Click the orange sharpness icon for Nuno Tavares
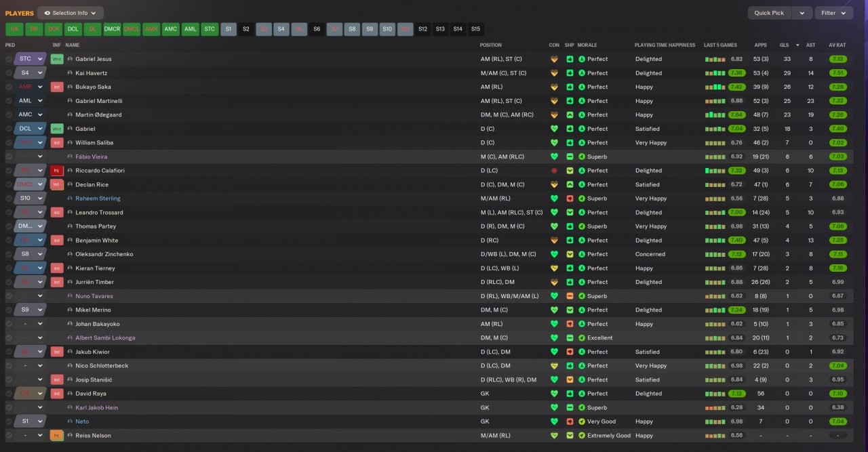This screenshot has height=452, width=868. tap(570, 296)
